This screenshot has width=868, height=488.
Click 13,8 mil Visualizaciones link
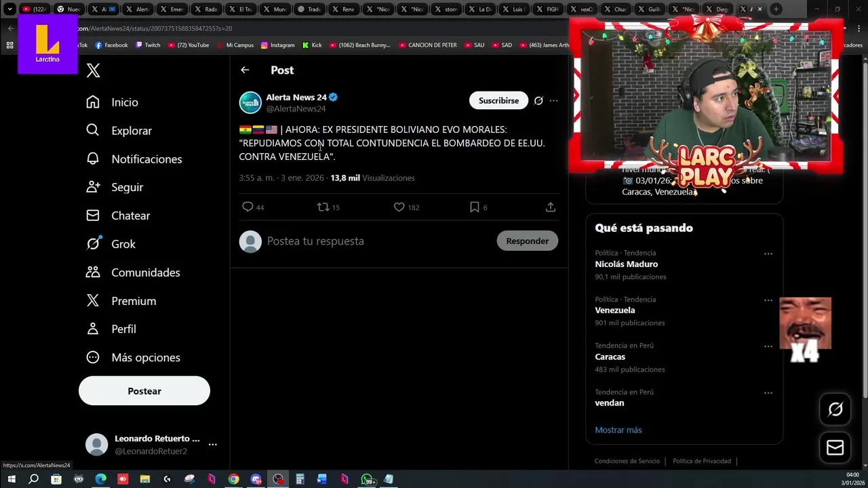(372, 178)
